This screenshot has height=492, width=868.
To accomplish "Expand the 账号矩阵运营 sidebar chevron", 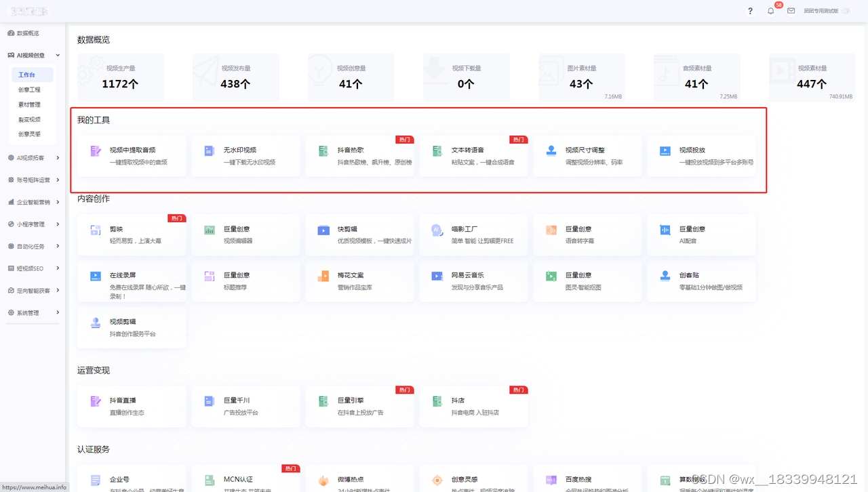I will [x=58, y=180].
